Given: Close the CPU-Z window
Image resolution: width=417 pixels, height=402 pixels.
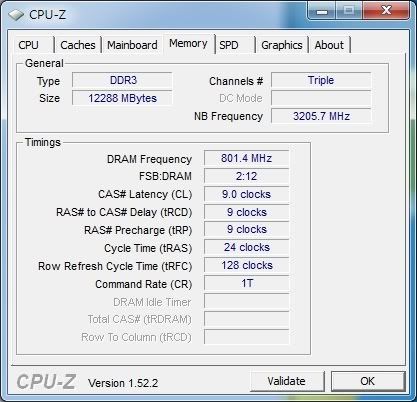Looking at the screenshot, I should (386, 11).
